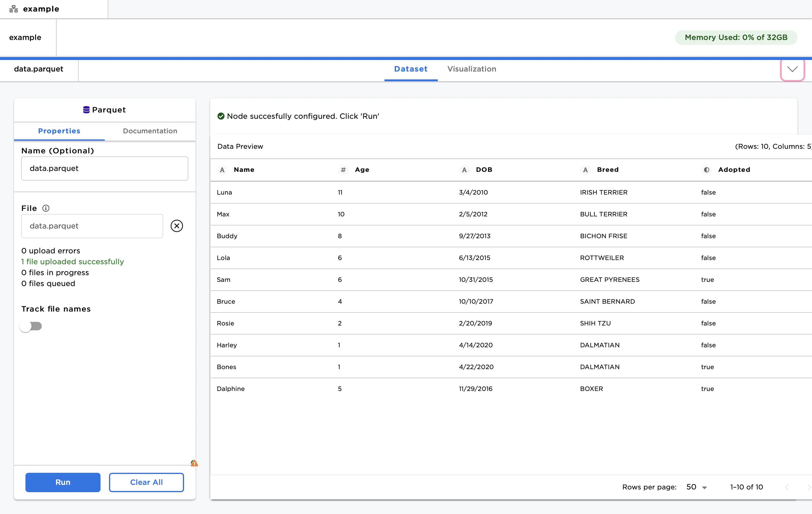Open the Rows per page dropdown
812x514 pixels.
(697, 487)
